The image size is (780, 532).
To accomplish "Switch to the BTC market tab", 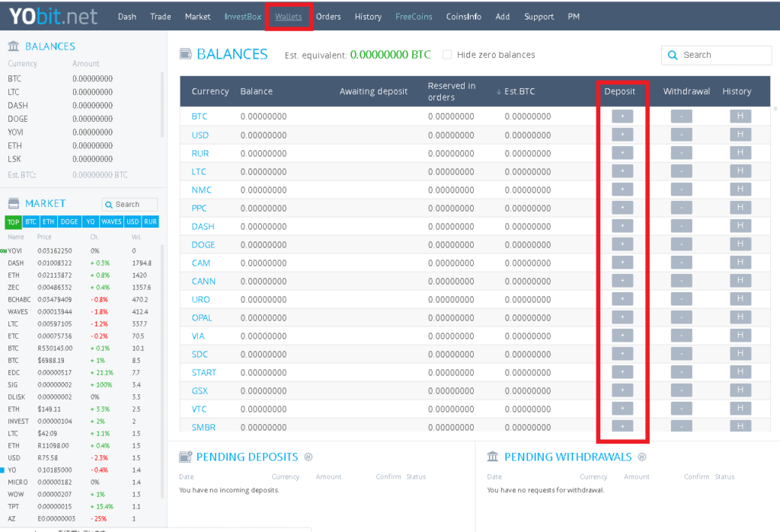I will pyautogui.click(x=30, y=221).
